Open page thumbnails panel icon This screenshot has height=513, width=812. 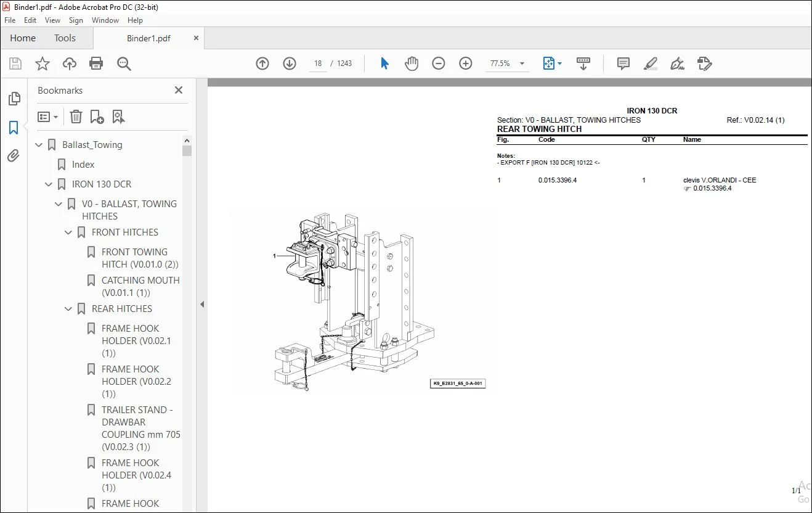14,99
